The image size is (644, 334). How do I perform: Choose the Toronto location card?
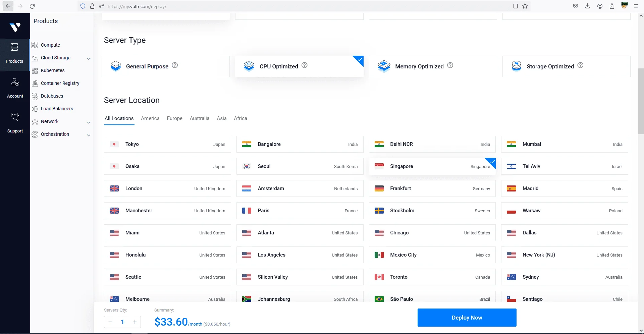pos(432,277)
